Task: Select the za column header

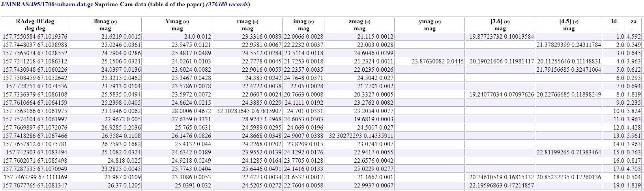Action: (x=633, y=25)
